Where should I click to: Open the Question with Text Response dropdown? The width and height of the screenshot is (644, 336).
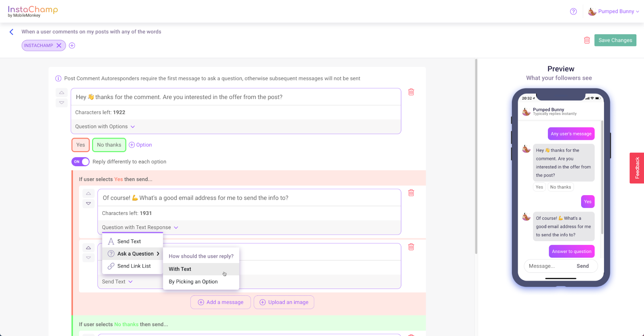140,227
